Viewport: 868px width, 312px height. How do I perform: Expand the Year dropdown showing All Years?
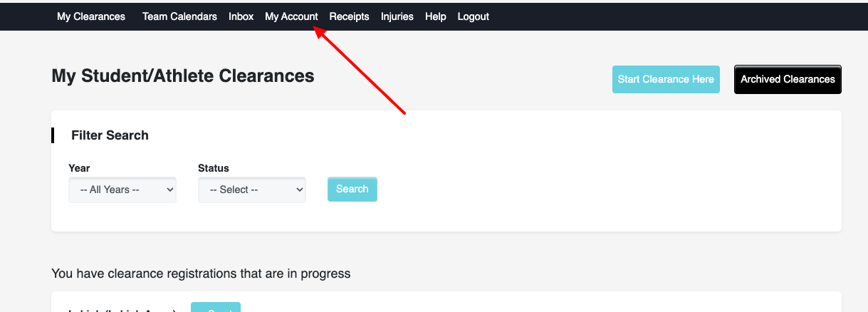point(122,189)
